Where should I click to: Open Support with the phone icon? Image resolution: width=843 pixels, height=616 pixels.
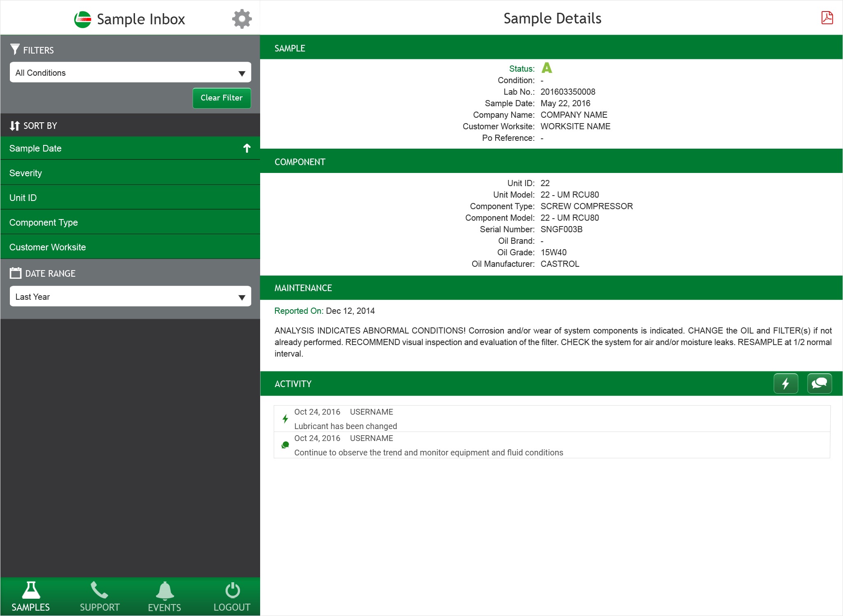pyautogui.click(x=99, y=596)
